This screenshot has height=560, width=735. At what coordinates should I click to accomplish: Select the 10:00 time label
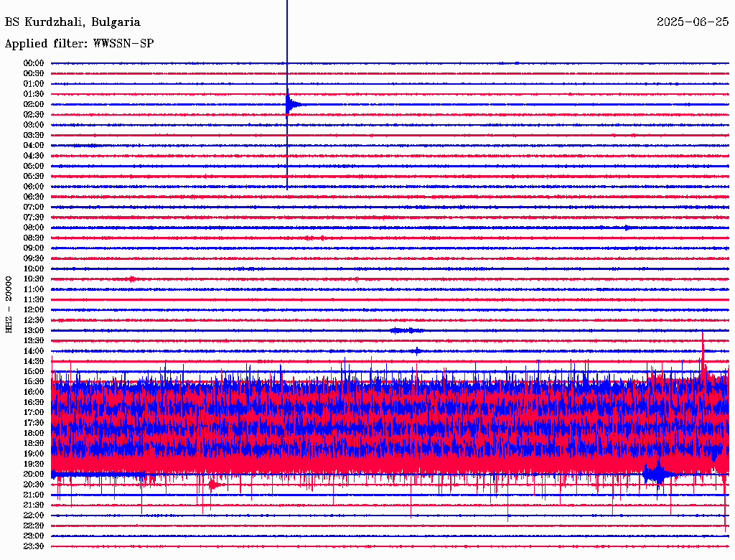pyautogui.click(x=34, y=269)
